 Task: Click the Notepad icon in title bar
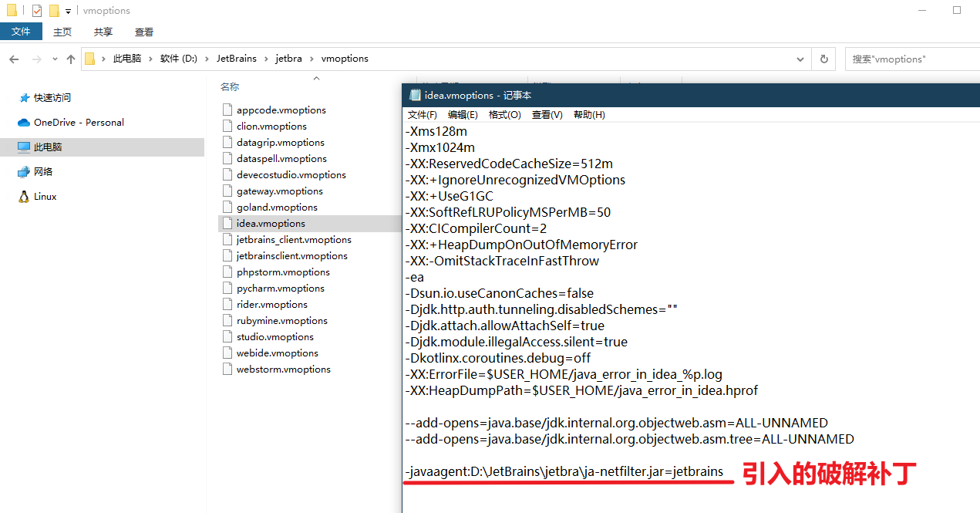point(415,96)
